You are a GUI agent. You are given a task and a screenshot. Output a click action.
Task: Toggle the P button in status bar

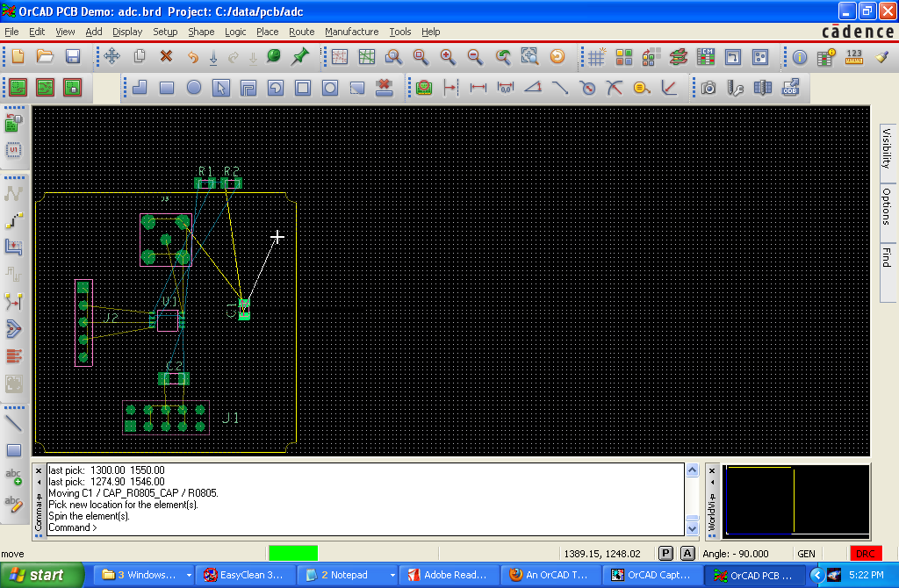[666, 554]
